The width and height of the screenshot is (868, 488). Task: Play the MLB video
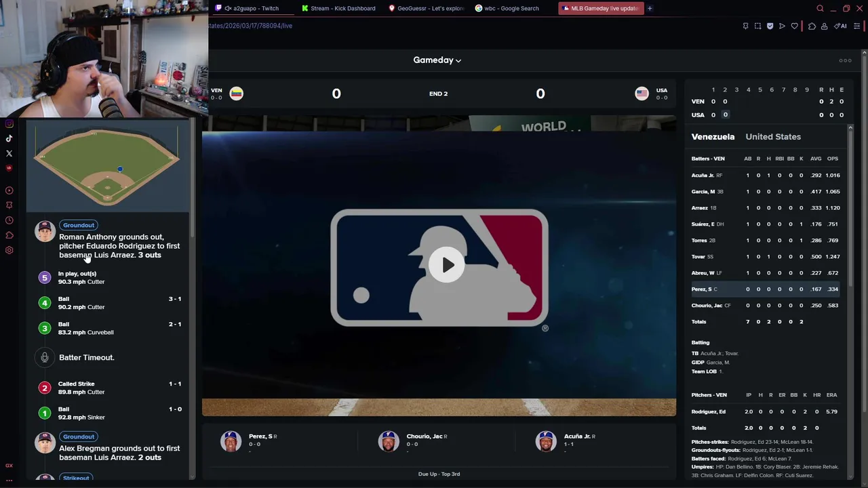[x=447, y=265]
